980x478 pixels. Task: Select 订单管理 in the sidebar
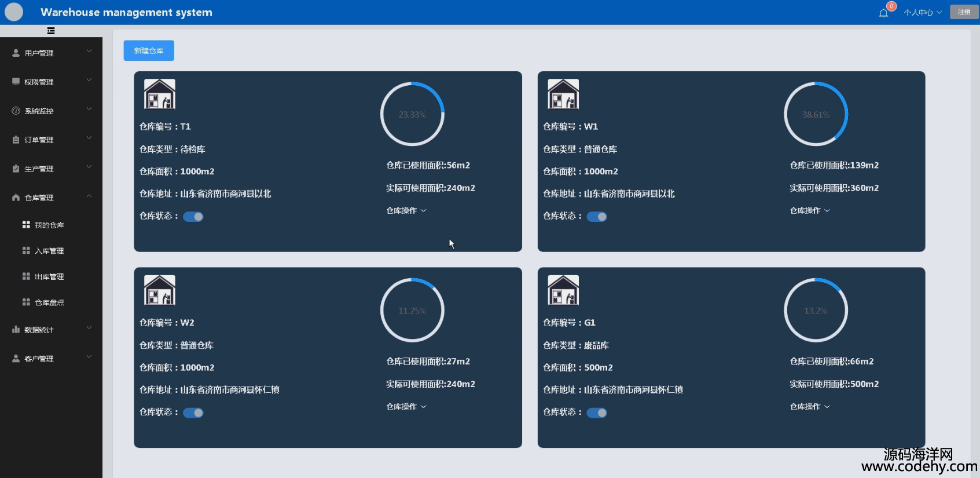coord(51,140)
